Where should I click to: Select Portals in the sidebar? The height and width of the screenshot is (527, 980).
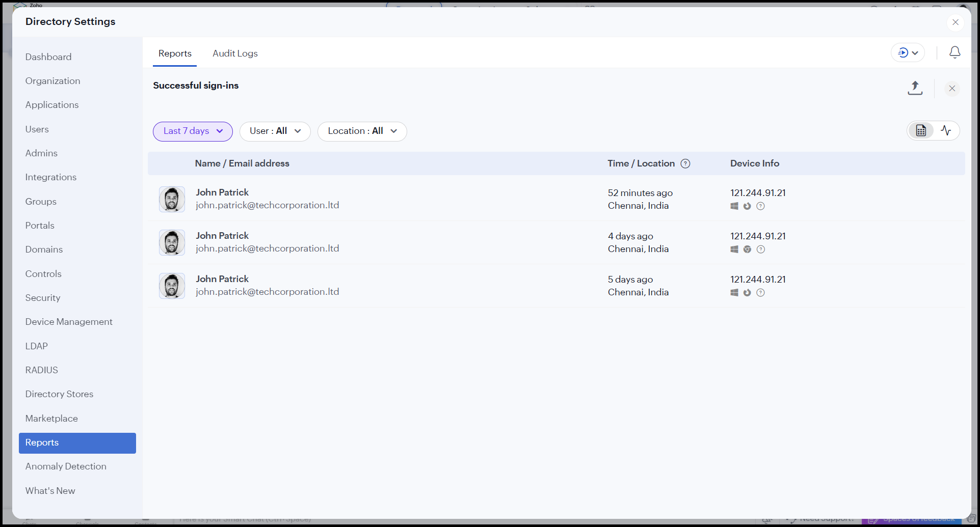(40, 226)
